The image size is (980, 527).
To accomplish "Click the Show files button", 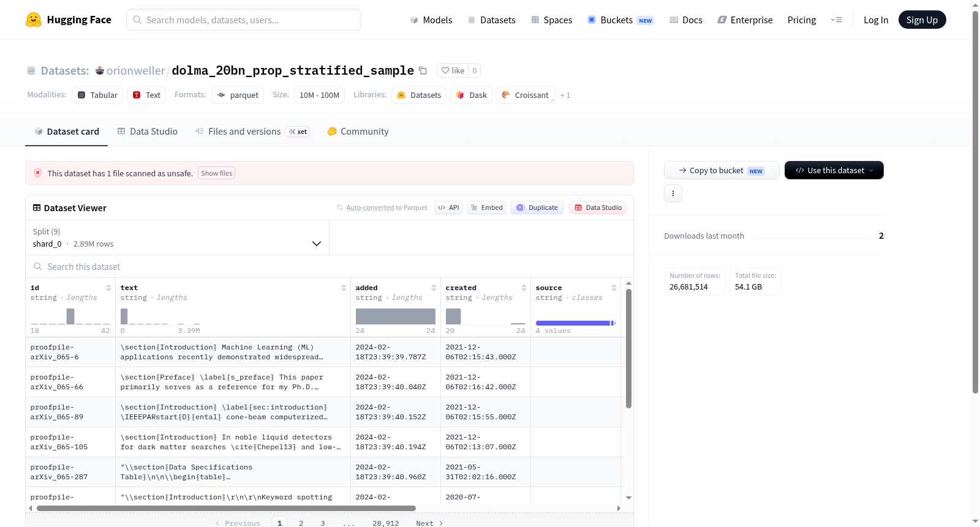I will click(x=216, y=173).
